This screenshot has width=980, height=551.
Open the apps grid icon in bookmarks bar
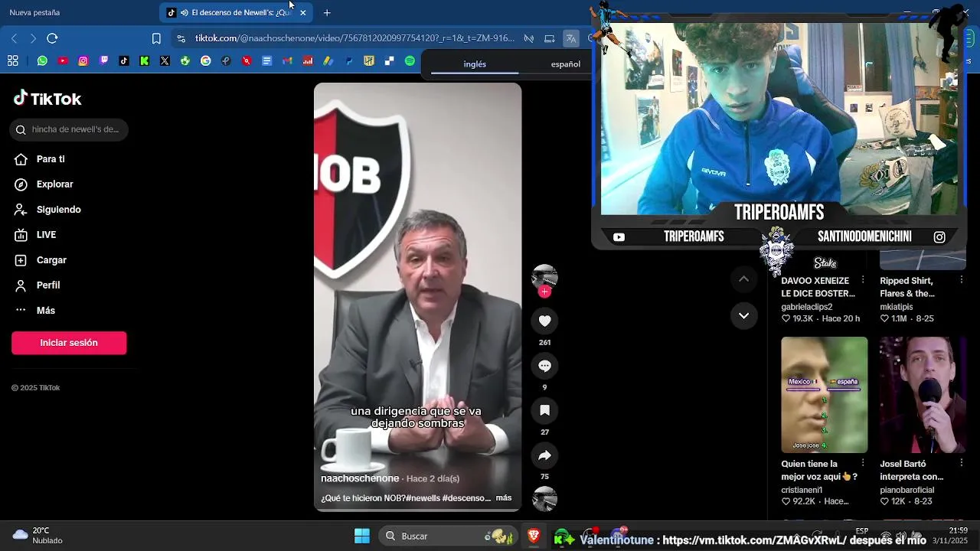[12, 60]
